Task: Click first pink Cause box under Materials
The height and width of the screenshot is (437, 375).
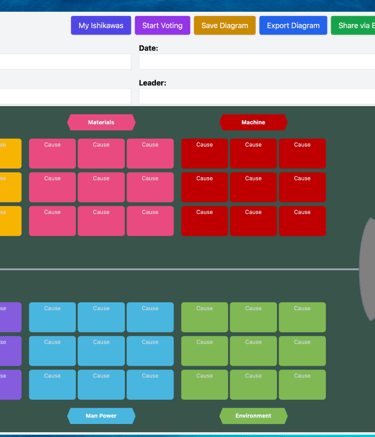Action: tap(52, 154)
